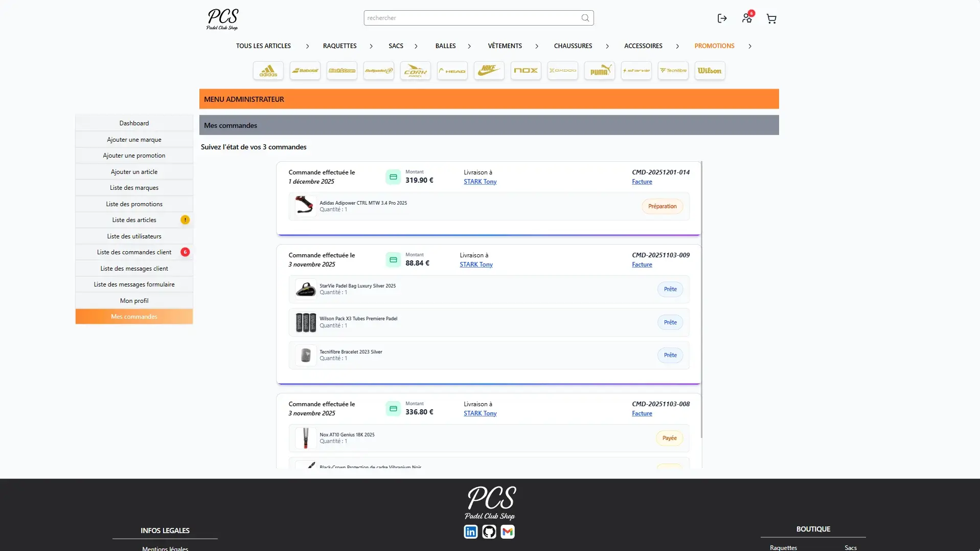Select the Bullpadel brand logo
The image size is (980, 551).
(x=379, y=71)
